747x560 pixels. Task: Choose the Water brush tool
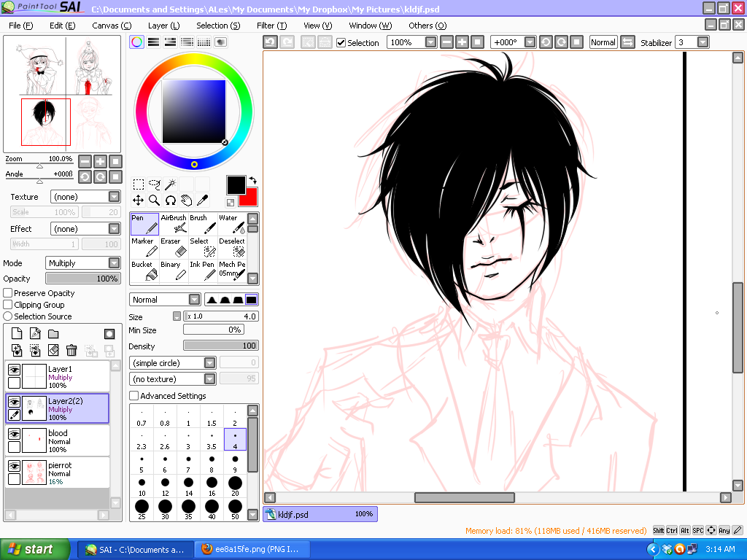[x=232, y=224]
